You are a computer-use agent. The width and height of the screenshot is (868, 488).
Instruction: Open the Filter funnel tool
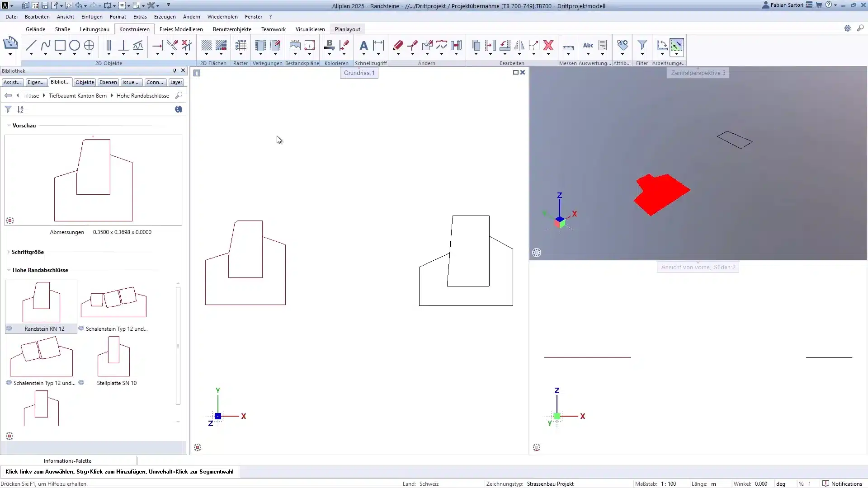(642, 46)
